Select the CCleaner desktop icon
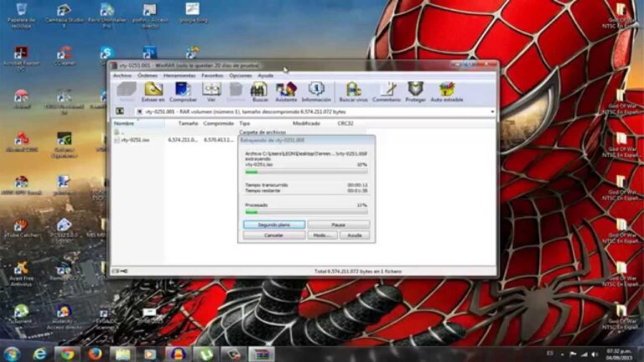 [x=65, y=57]
